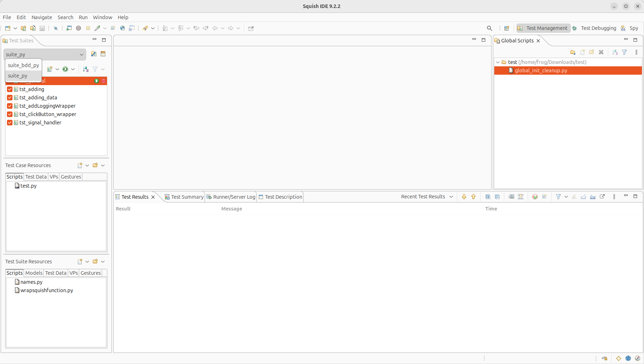The width and height of the screenshot is (644, 364).
Task: Change Global Scripts directory via folder icon
Action: coord(573,52)
